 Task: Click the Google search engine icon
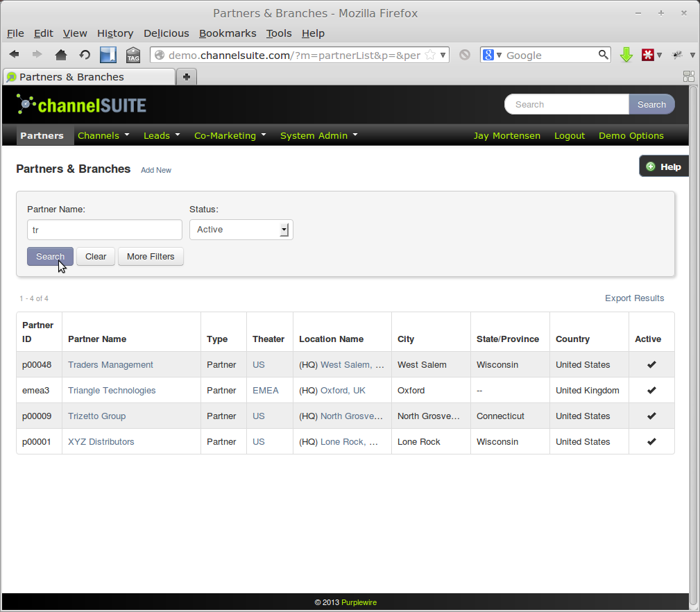[488, 55]
